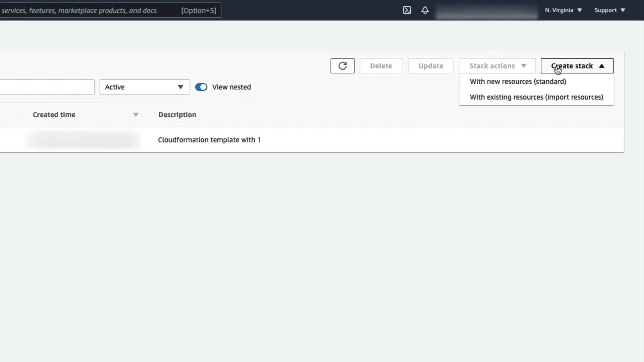Click the Created time column header
Viewport: 644px width, 362px height.
click(x=54, y=115)
